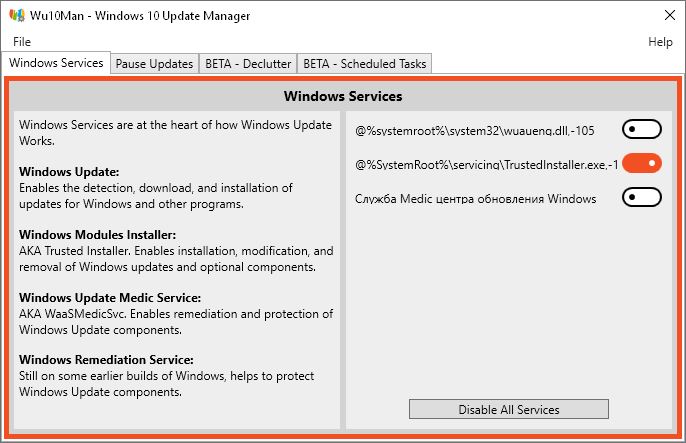Open the File menu
This screenshot has width=686, height=443.
click(22, 42)
